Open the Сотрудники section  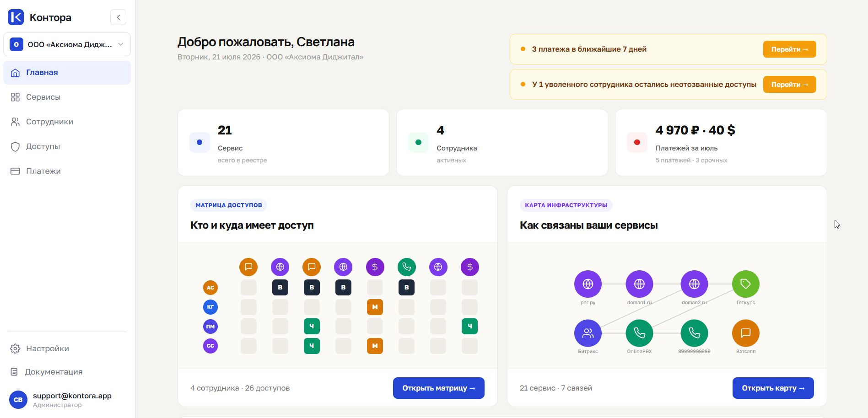67,122
